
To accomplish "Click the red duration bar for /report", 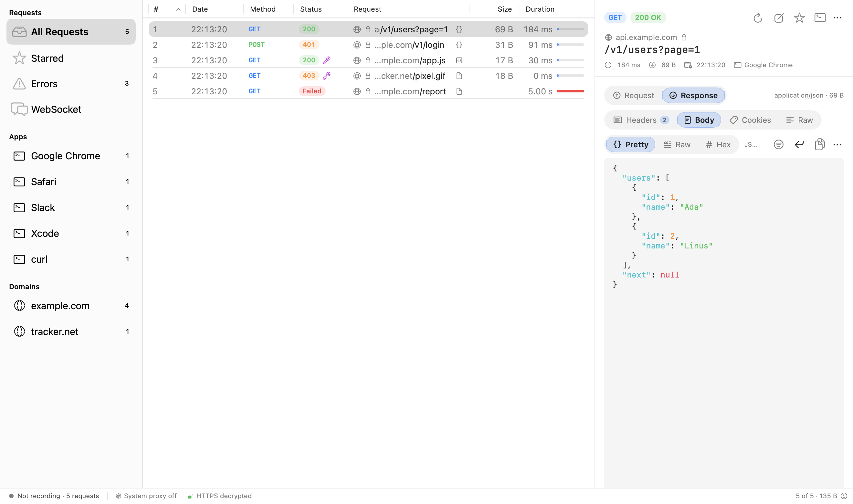I will pyautogui.click(x=570, y=91).
